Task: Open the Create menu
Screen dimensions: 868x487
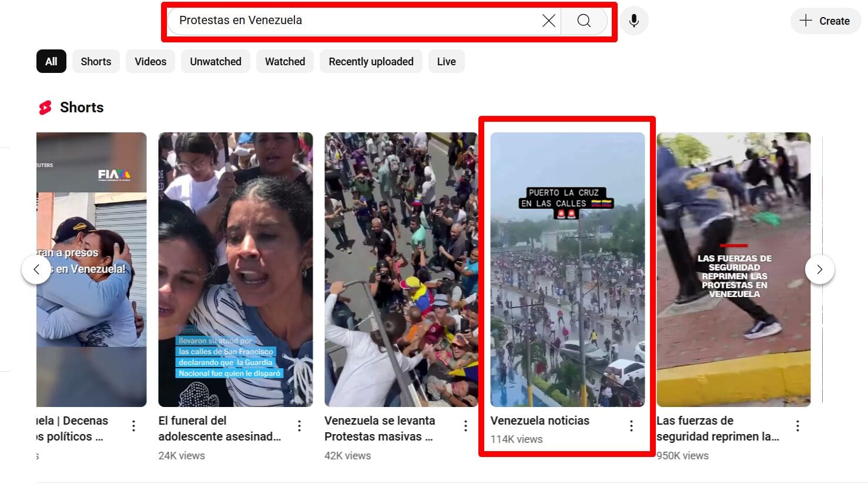Action: 825,21
